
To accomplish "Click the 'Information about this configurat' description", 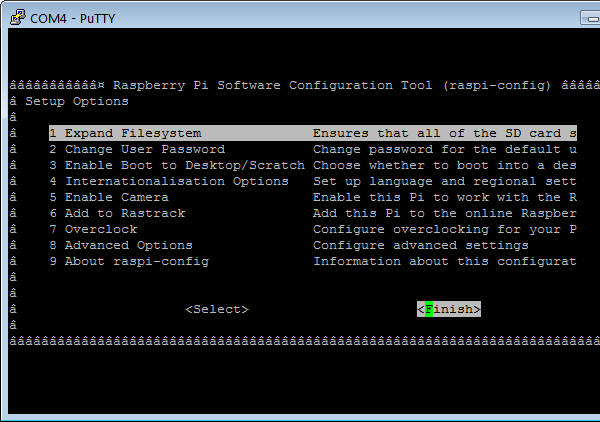I will coord(445,261).
